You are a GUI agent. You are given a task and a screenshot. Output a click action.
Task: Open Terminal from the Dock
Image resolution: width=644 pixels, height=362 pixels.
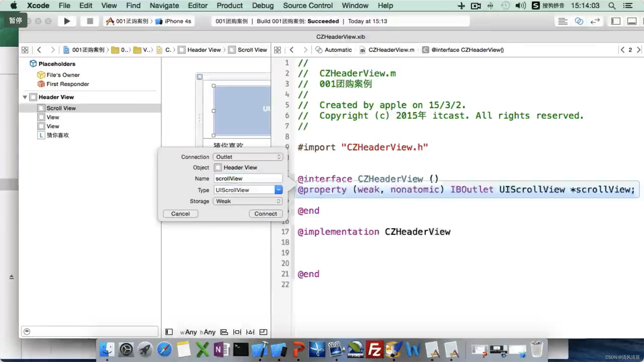[x=241, y=349]
